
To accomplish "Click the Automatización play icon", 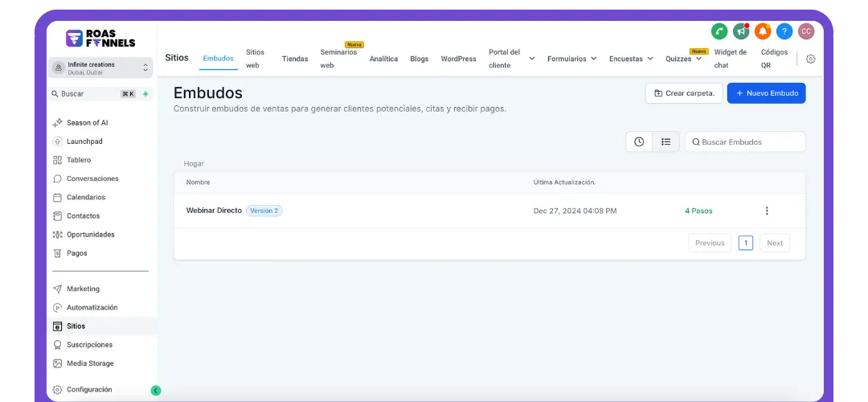I will (x=58, y=307).
